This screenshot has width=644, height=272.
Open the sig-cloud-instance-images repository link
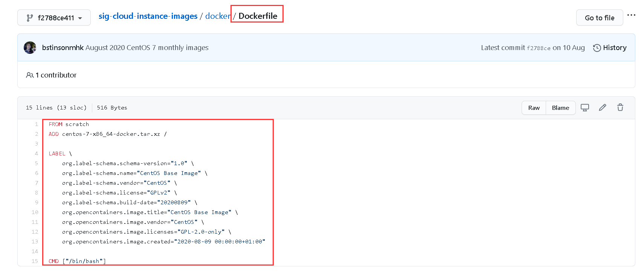point(148,16)
